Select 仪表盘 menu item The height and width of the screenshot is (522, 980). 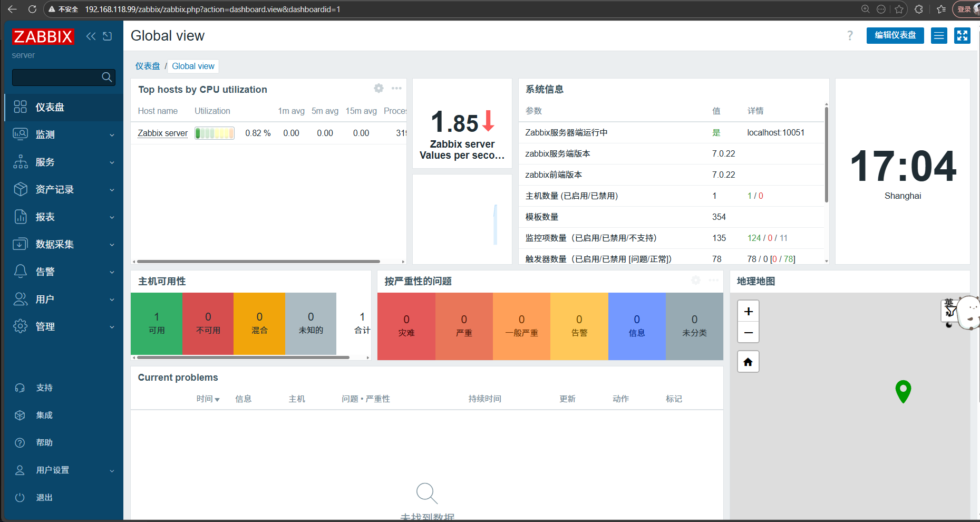[x=63, y=107]
